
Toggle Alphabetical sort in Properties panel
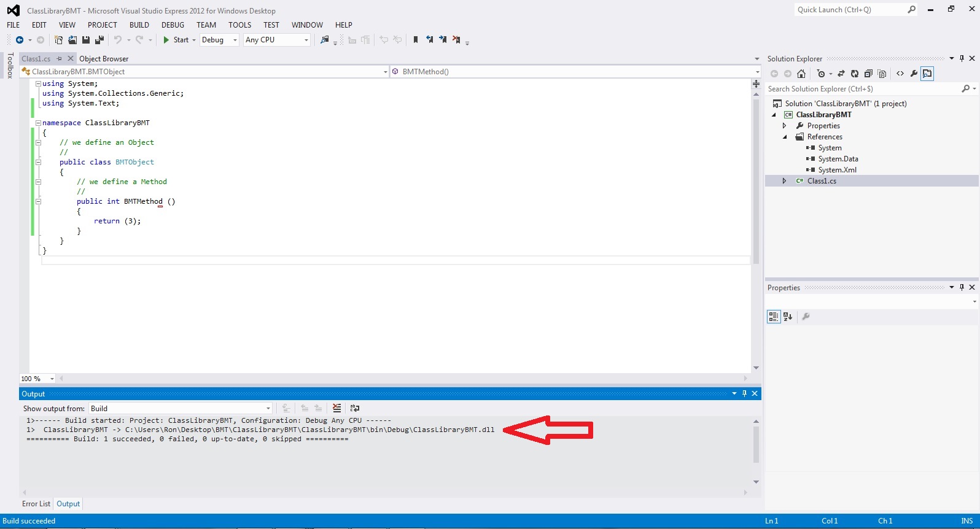pyautogui.click(x=788, y=317)
